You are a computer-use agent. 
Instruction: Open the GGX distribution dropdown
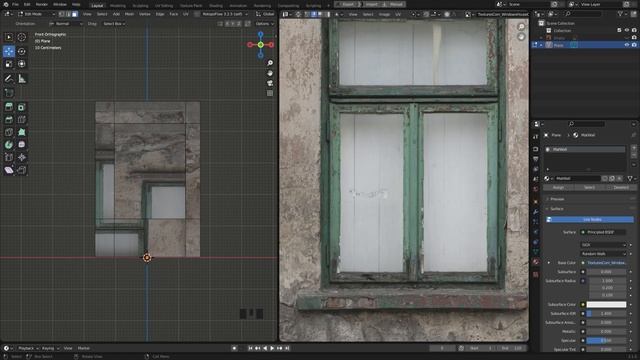tap(603, 245)
